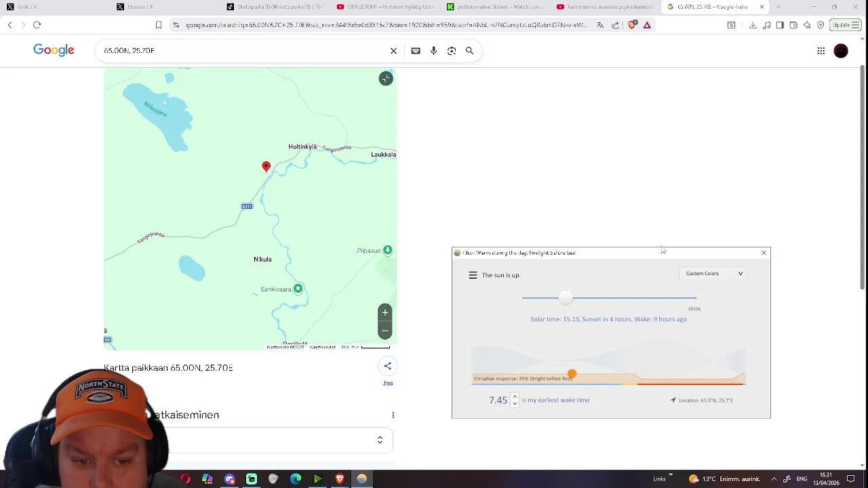868x488 pixels.
Task: Open the notification center icon
Action: pos(851,479)
